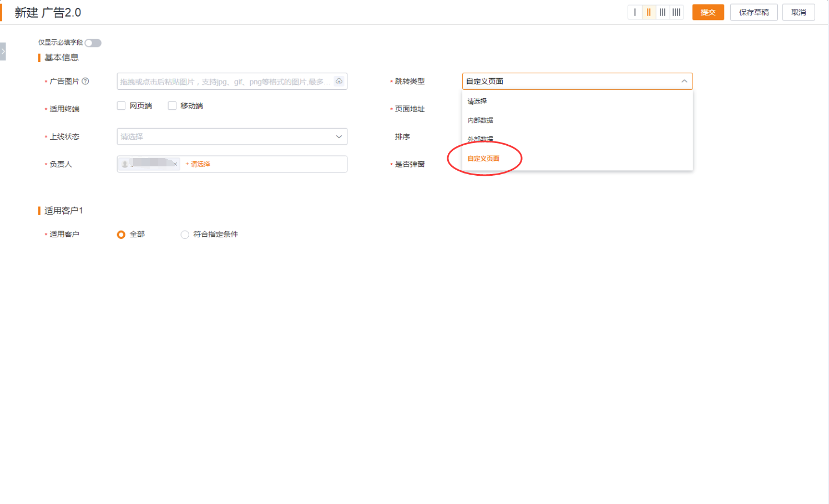Expand the left sidebar arrow handle

click(3, 51)
